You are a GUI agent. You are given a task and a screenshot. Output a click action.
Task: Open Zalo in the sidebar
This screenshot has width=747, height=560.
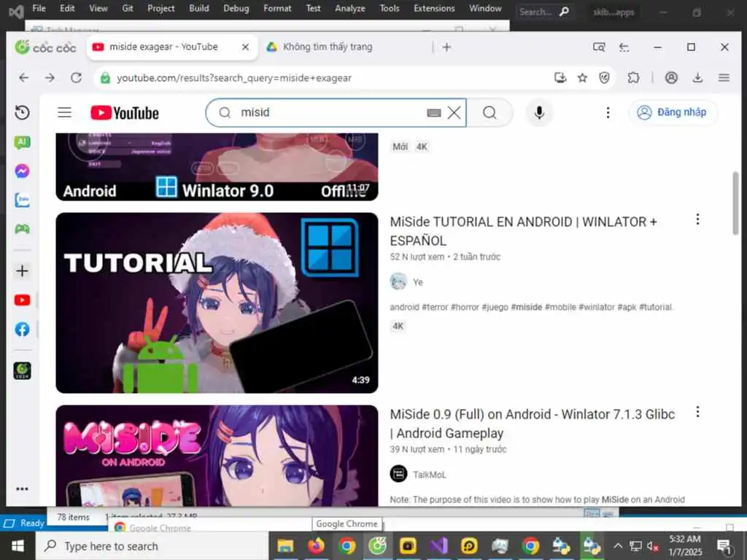[x=22, y=200]
